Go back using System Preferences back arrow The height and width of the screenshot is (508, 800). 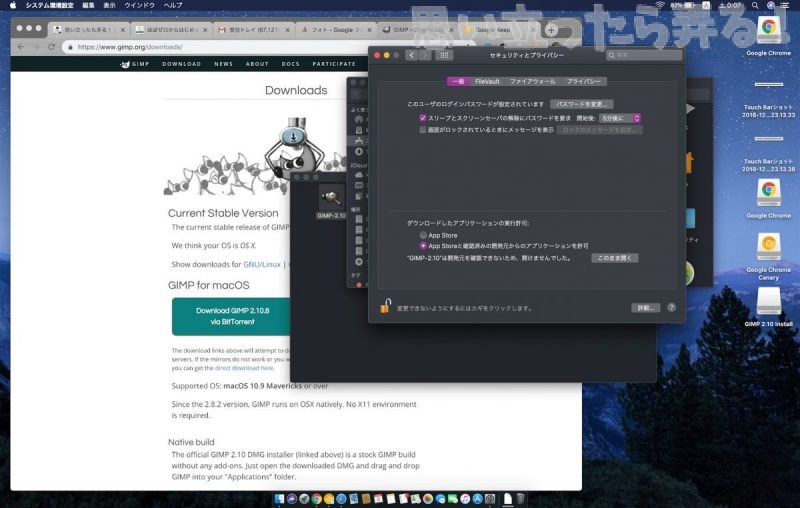pyautogui.click(x=411, y=55)
